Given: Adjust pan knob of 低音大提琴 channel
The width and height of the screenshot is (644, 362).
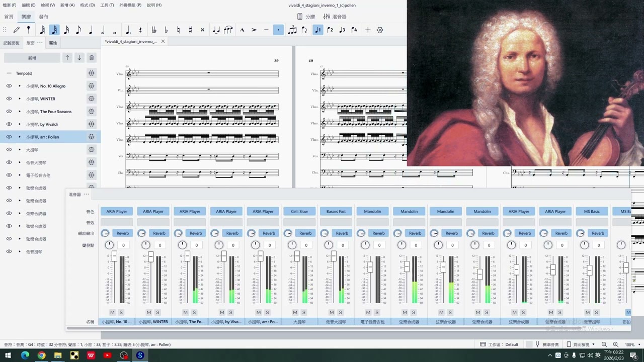Looking at the screenshot, I should tap(329, 245).
